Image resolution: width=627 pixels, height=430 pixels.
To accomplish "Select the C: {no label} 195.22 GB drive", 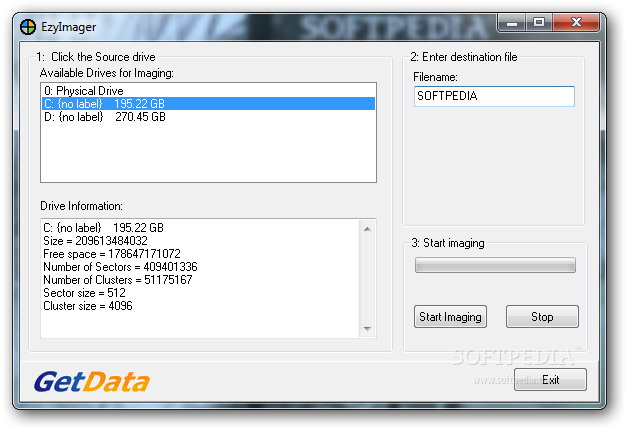I will coord(208,104).
